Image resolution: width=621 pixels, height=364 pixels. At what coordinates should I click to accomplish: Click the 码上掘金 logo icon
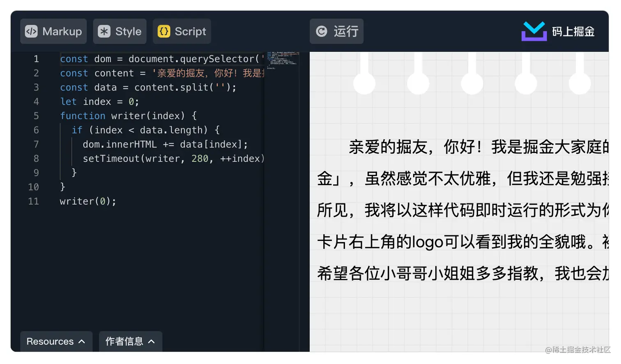(x=534, y=31)
